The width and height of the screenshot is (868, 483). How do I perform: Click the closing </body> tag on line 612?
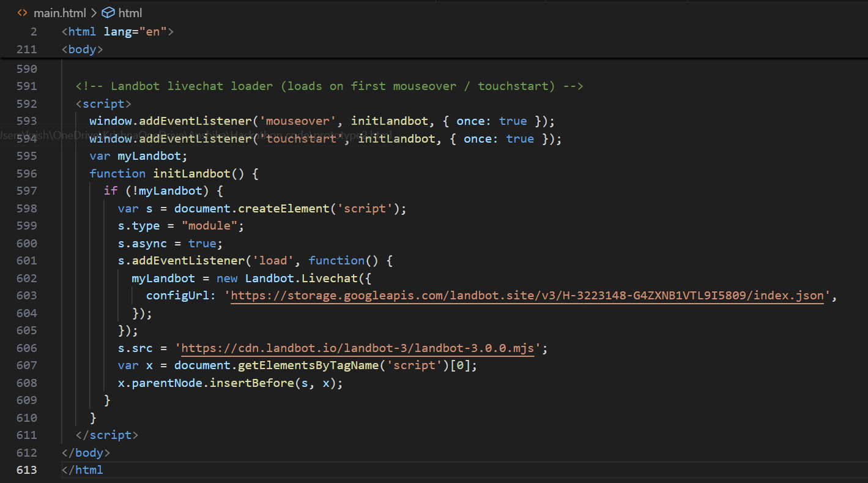[86, 453]
